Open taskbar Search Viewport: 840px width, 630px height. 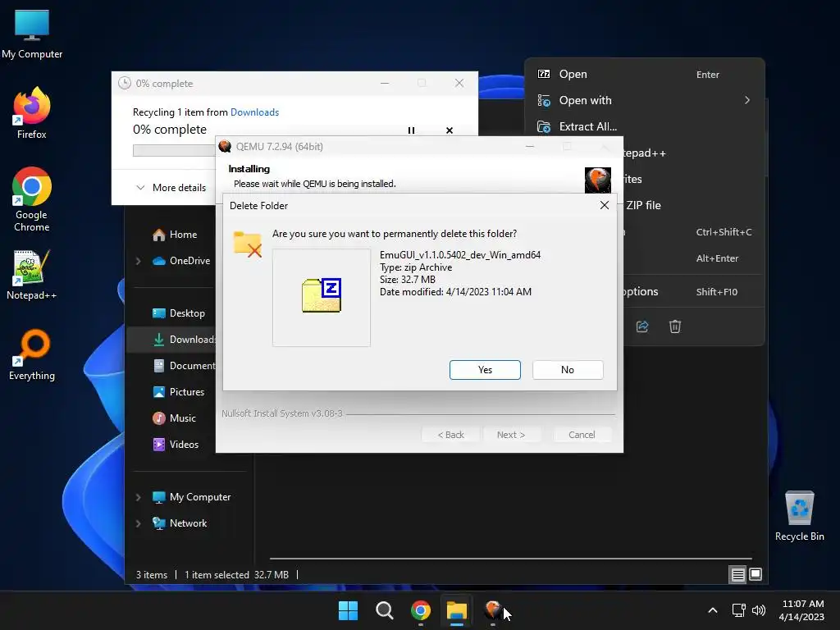[385, 610]
